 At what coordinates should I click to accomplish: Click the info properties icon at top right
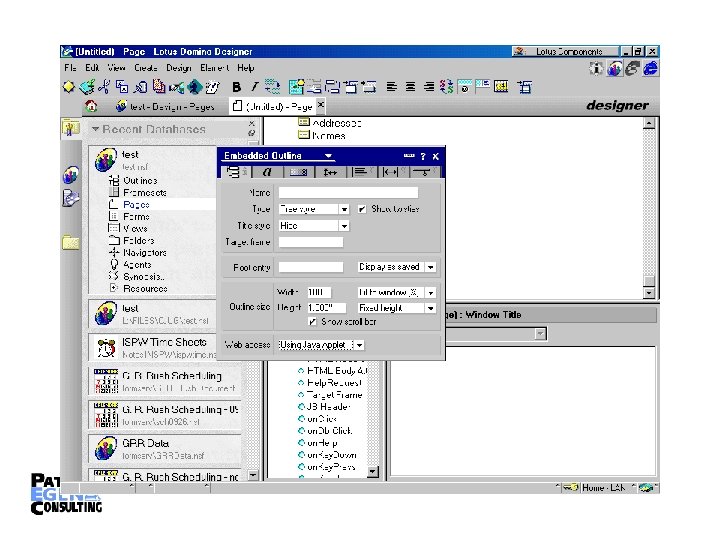click(596, 69)
